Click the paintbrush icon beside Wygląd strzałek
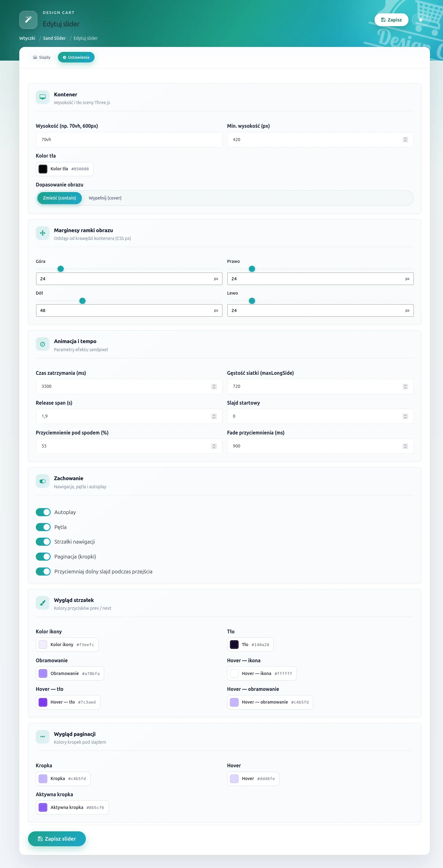Image resolution: width=443 pixels, height=868 pixels. pos(43,603)
